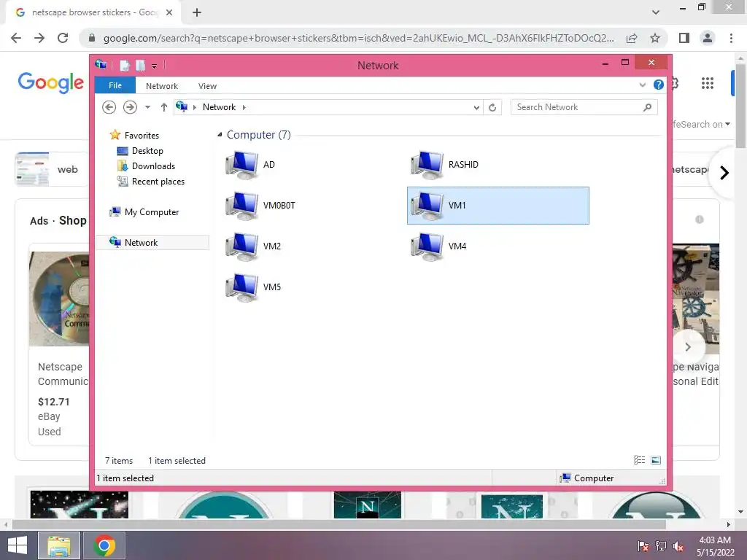Select the VM4 computer icon
This screenshot has height=560, width=747.
[427, 246]
